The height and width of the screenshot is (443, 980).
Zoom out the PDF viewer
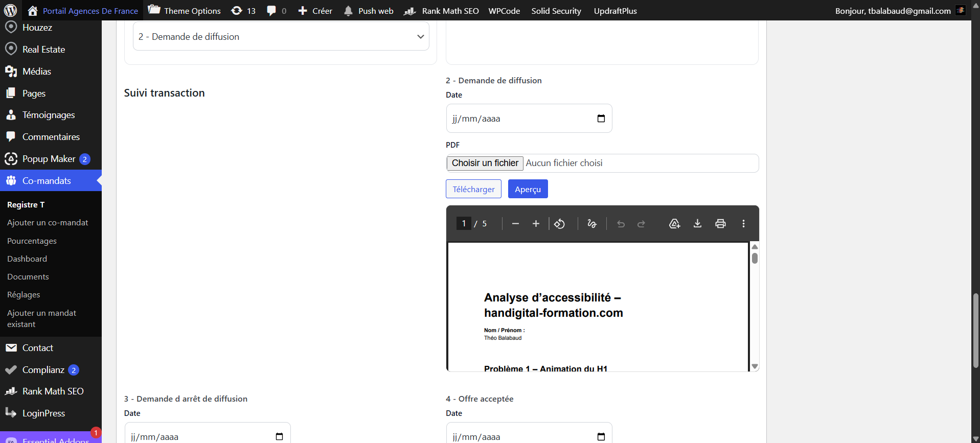[x=515, y=224]
